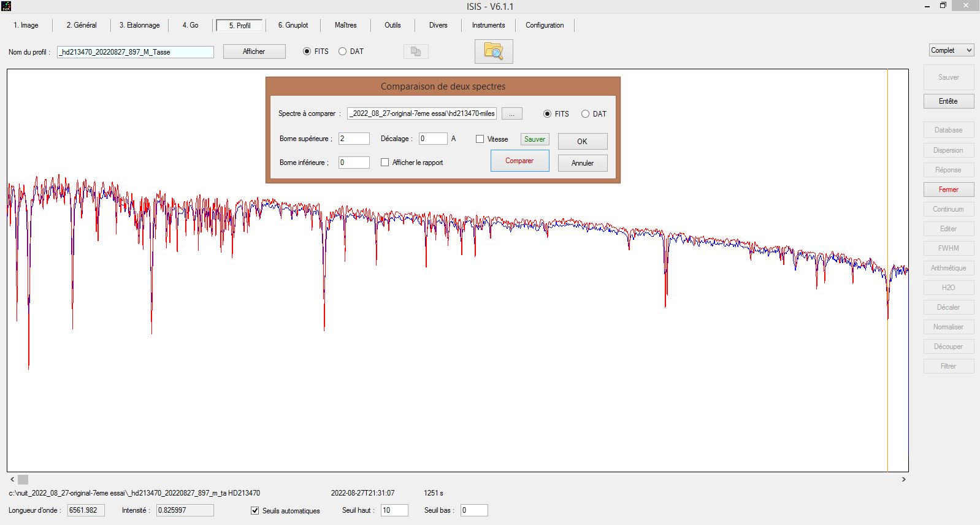
Task: Select the DAT radio button in comparison dialog
Action: click(x=585, y=114)
